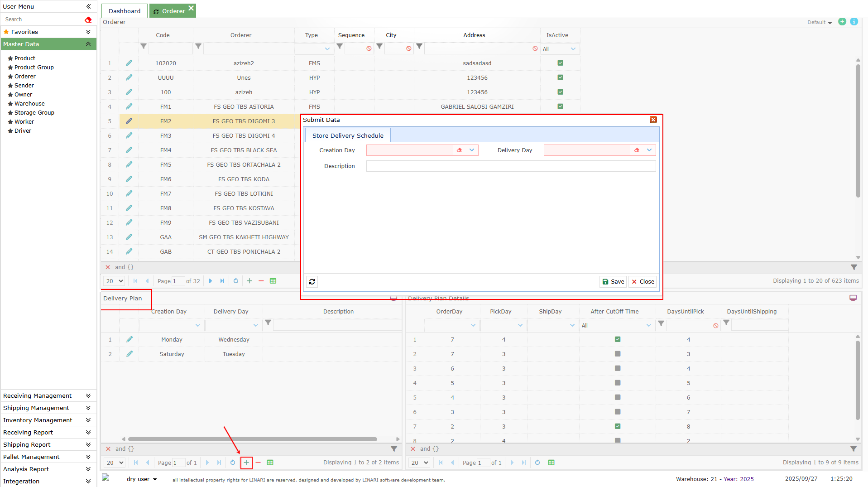The height and width of the screenshot is (487, 868).
Task: Click the refresh icon in Submit Data dialog
Action: pyautogui.click(x=312, y=282)
